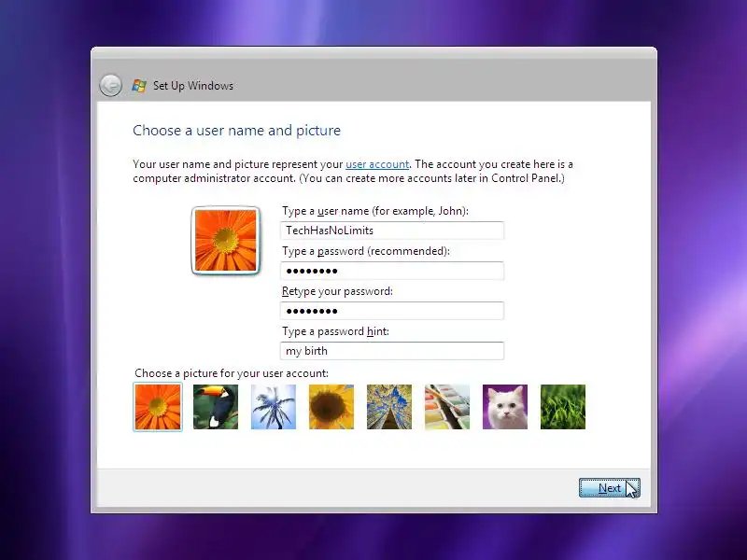The height and width of the screenshot is (560, 747).
Task: Click the Retype your password field
Action: [392, 311]
